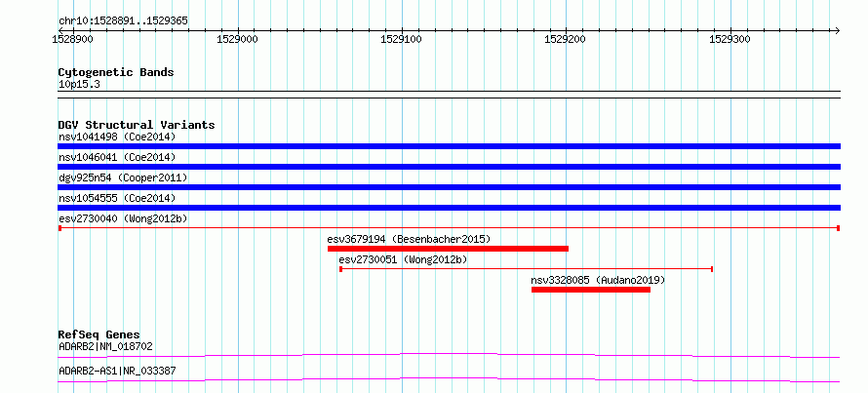Click the DGV Structural Variants track heading
868x393 pixels.
click(137, 125)
